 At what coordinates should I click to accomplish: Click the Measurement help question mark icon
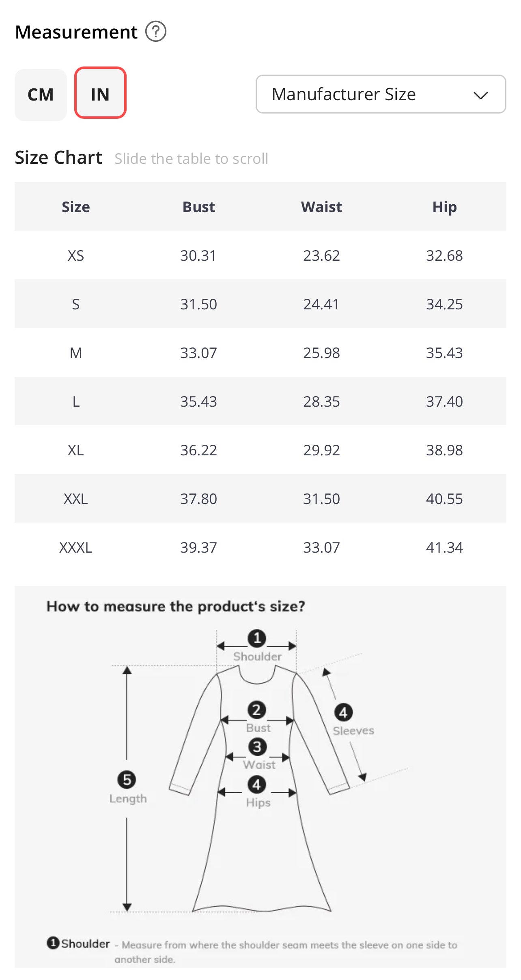click(x=156, y=32)
